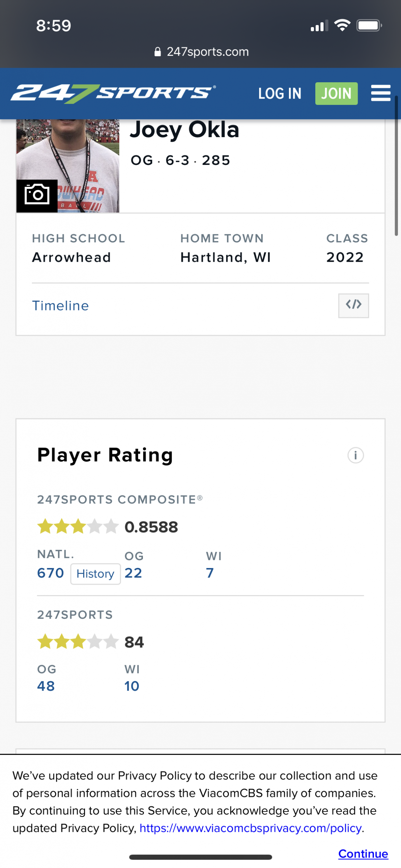Click 247Sports star rating icons
Screen dimensions: 401x868
(x=78, y=641)
